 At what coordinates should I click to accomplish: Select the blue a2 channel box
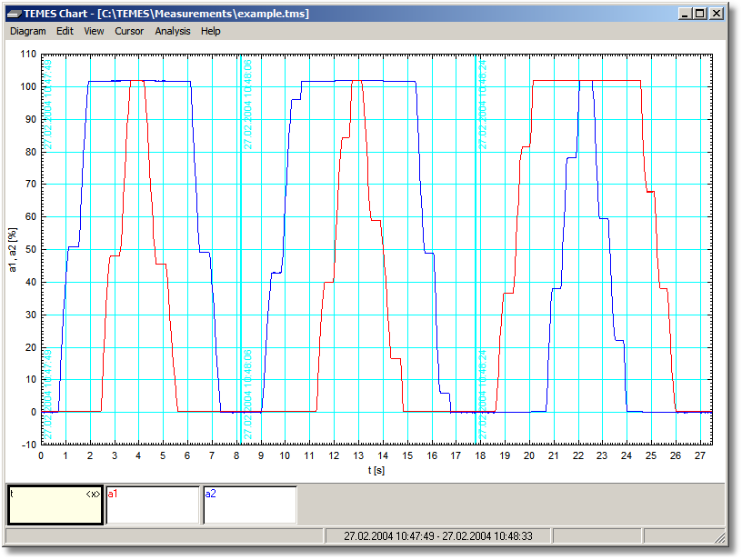250,505
